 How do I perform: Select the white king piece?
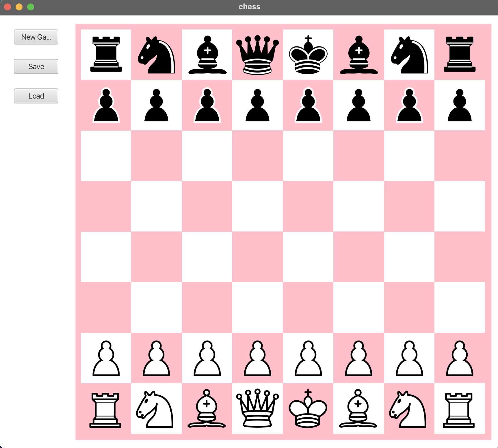pyautogui.click(x=308, y=408)
